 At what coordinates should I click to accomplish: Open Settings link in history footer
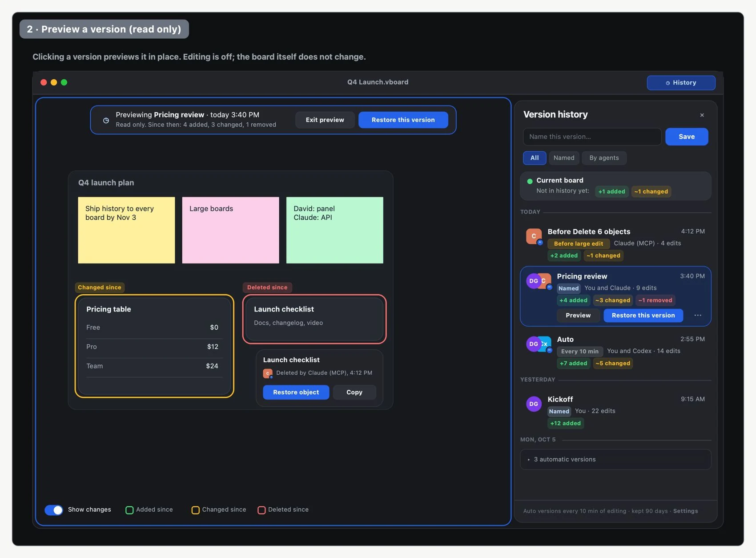click(x=685, y=511)
